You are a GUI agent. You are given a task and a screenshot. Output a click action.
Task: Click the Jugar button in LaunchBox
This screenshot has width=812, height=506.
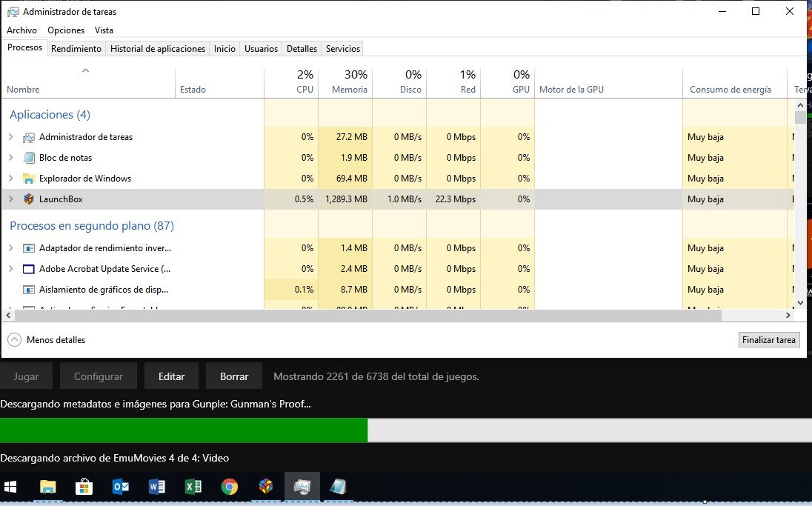click(26, 376)
